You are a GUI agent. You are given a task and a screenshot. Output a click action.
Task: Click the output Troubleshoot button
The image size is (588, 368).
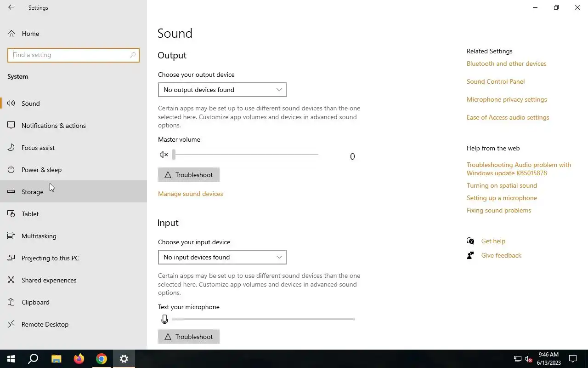(189, 175)
